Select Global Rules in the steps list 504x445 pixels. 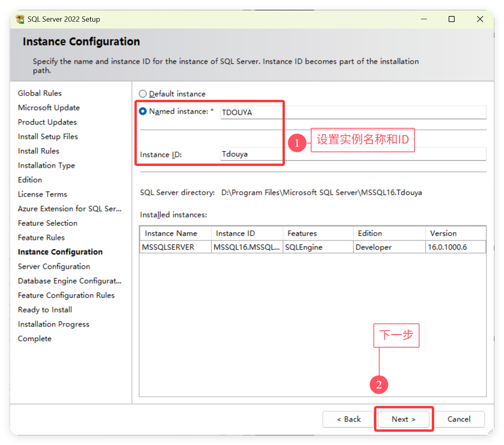[x=40, y=93]
